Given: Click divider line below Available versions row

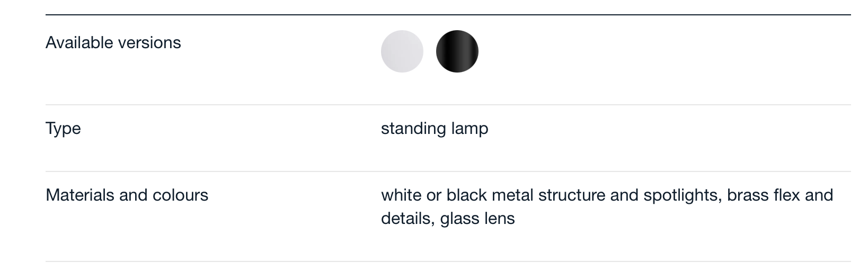Looking at the screenshot, I should tap(448, 105).
